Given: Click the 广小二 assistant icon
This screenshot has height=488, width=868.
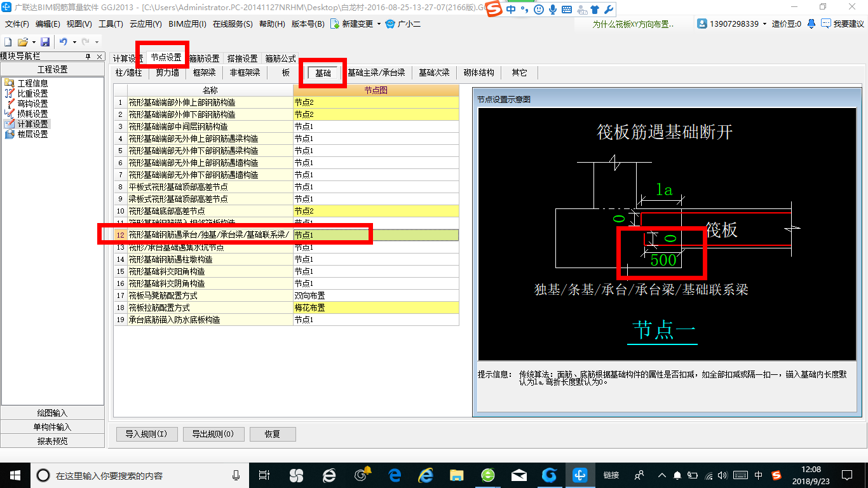Looking at the screenshot, I should point(390,24).
